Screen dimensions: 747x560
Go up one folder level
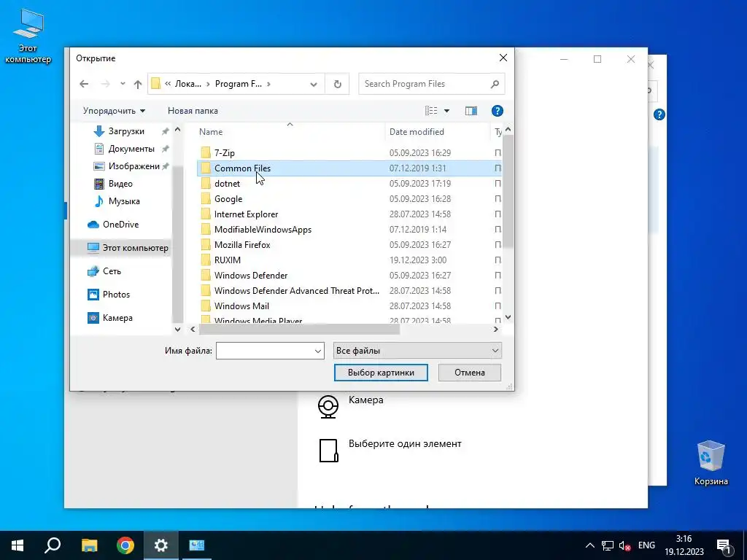coord(138,85)
